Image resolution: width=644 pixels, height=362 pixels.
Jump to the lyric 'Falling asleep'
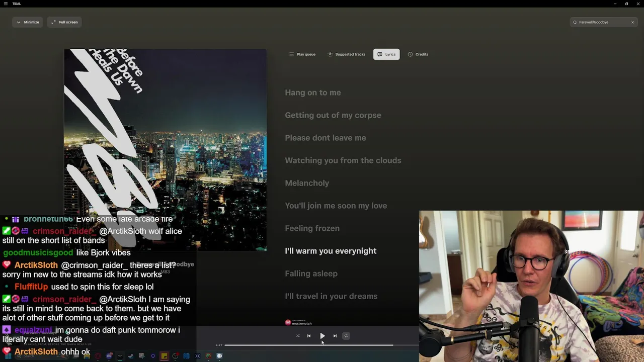(x=311, y=274)
